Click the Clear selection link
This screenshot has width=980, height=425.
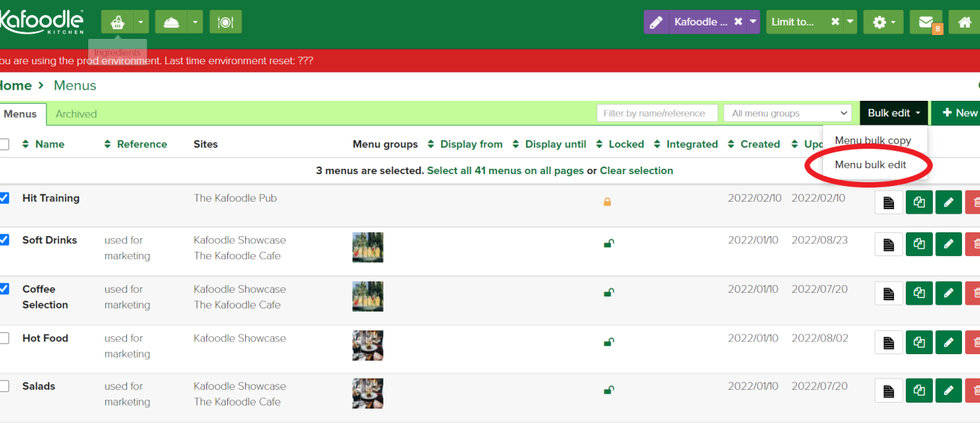636,170
